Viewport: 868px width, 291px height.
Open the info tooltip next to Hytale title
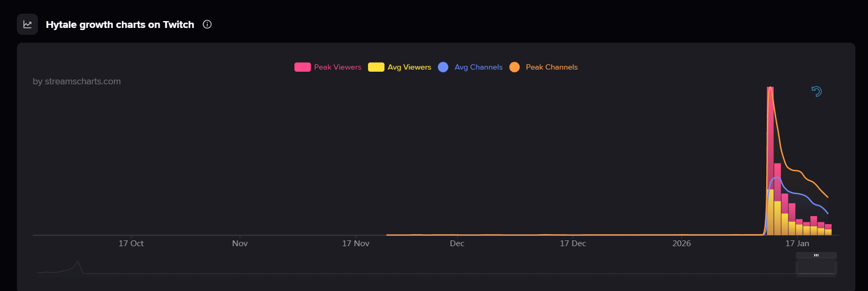click(207, 24)
